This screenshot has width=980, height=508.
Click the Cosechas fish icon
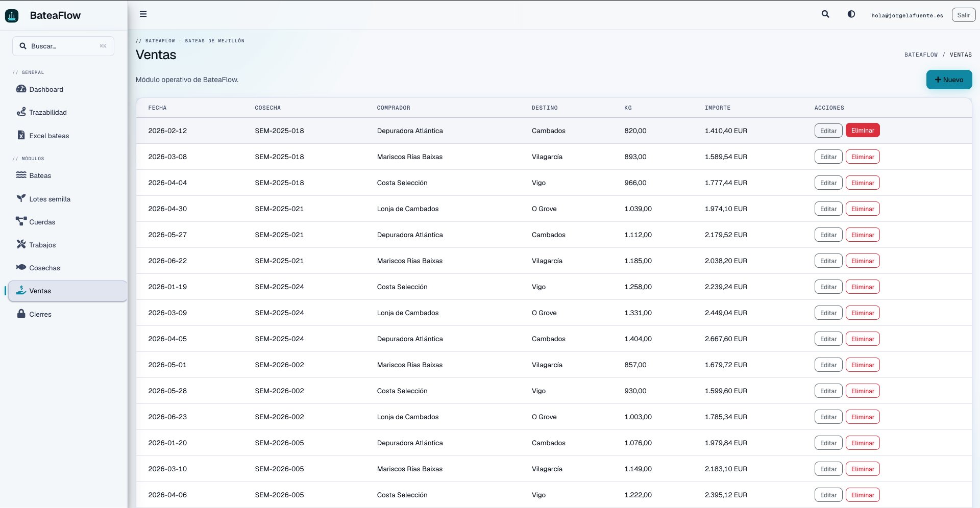pyautogui.click(x=21, y=267)
